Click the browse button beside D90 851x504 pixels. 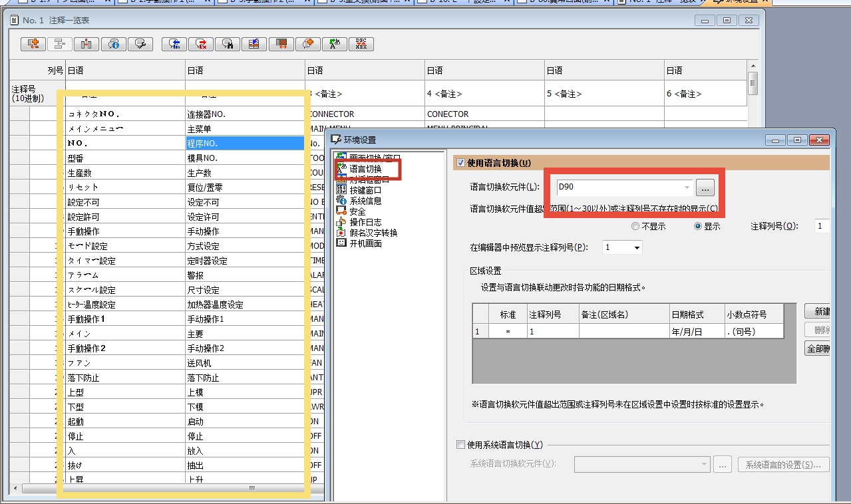pyautogui.click(x=706, y=188)
